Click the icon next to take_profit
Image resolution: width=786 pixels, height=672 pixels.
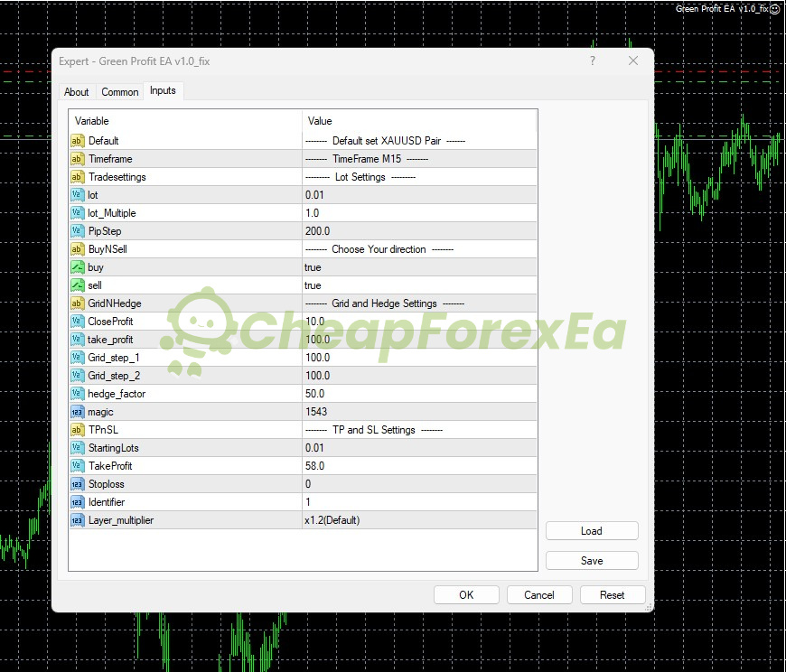point(77,340)
